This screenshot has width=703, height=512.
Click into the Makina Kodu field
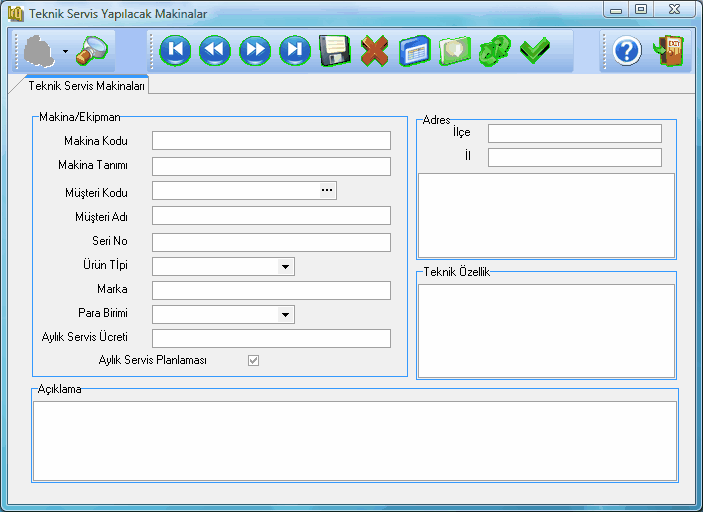[x=271, y=141]
